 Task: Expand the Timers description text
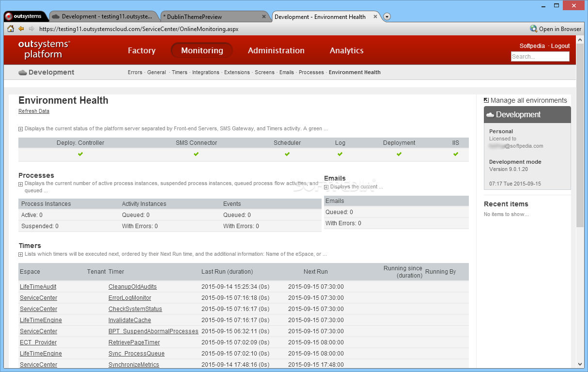point(21,254)
